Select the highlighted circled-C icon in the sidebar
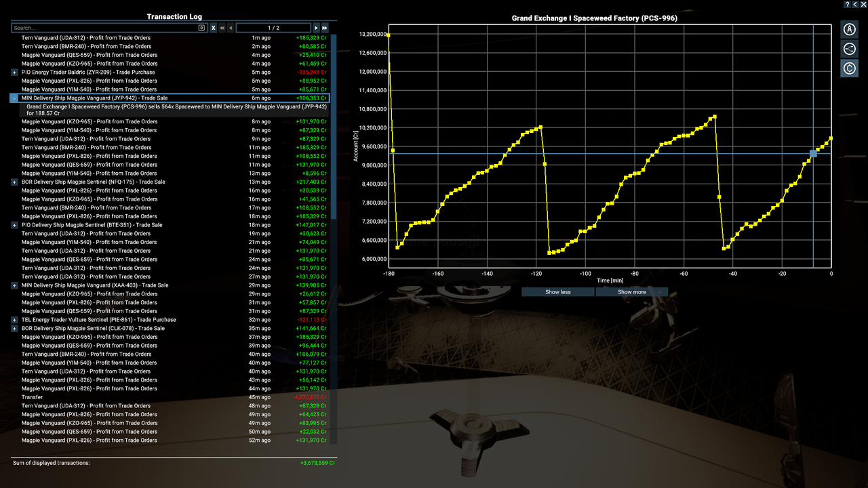Viewport: 868px width, 488px height. (849, 68)
